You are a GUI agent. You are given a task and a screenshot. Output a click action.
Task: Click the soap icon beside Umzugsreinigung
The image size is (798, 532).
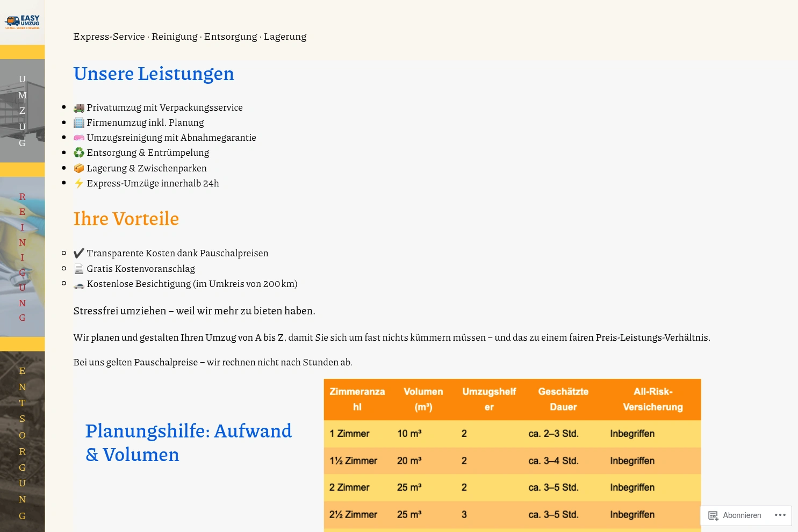pyautogui.click(x=79, y=138)
